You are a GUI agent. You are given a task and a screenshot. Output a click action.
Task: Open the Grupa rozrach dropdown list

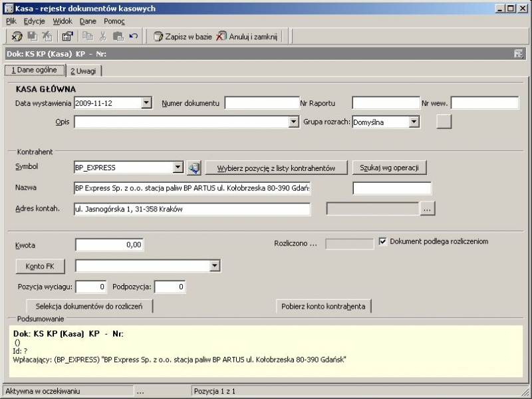point(414,122)
